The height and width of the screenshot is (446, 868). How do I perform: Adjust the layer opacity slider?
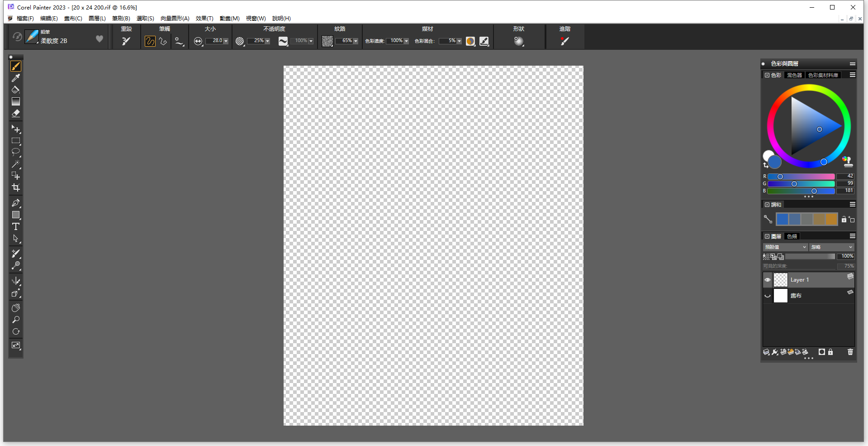pos(810,256)
